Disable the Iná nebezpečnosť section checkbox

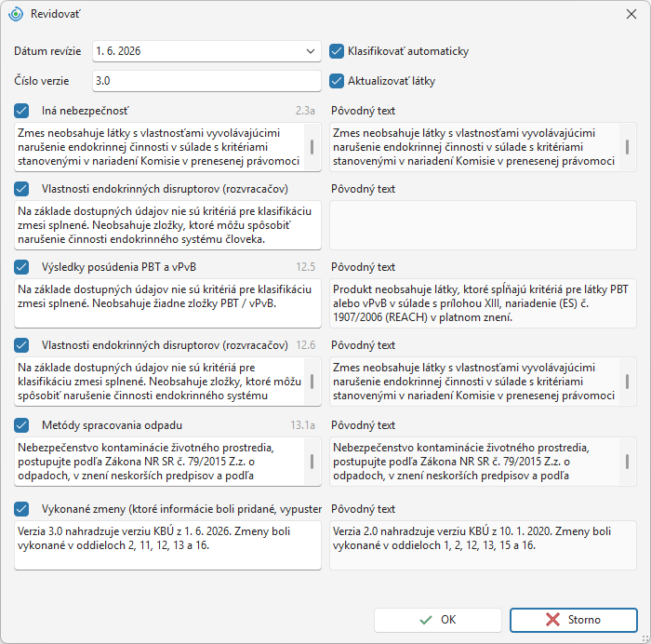21,111
